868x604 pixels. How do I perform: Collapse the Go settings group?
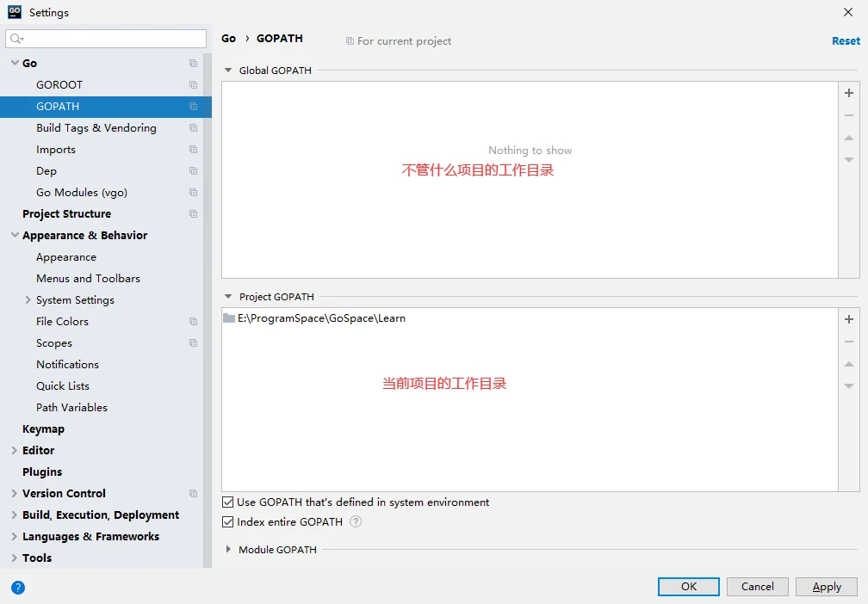(x=15, y=63)
